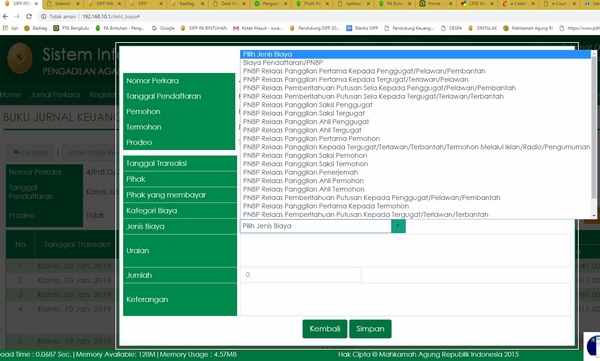Image resolution: width=600 pixels, height=361 pixels.
Task: Click the site info icon in address bar
Action: (x=44, y=16)
